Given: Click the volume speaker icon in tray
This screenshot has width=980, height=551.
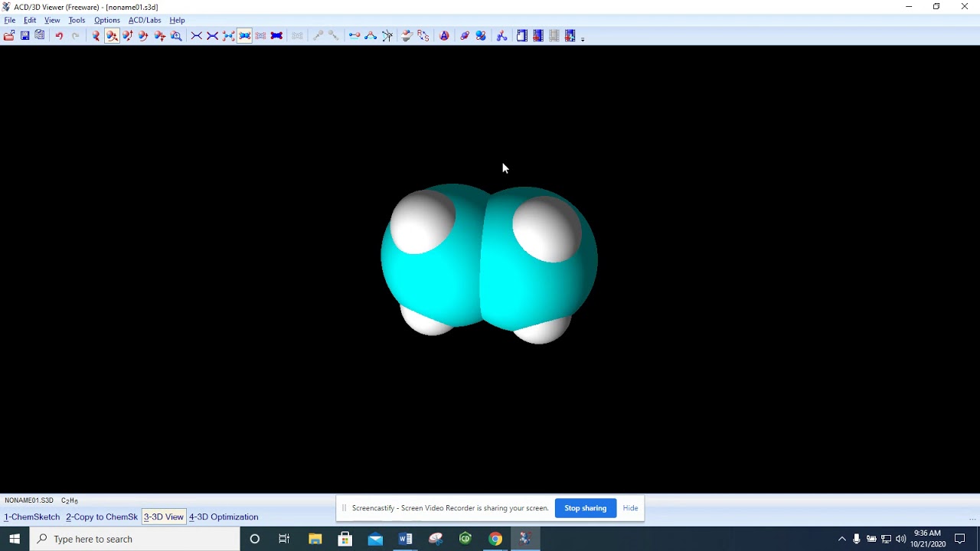Looking at the screenshot, I should click(x=900, y=539).
